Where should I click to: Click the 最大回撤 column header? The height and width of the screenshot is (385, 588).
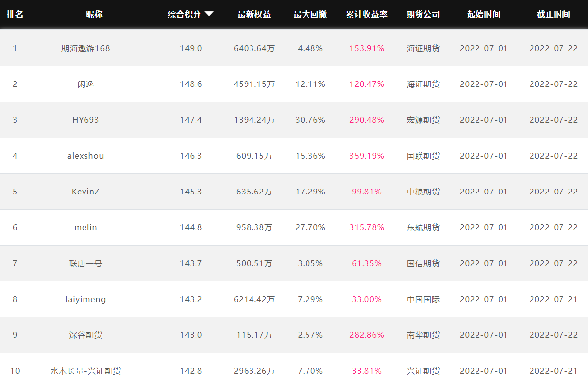point(310,14)
